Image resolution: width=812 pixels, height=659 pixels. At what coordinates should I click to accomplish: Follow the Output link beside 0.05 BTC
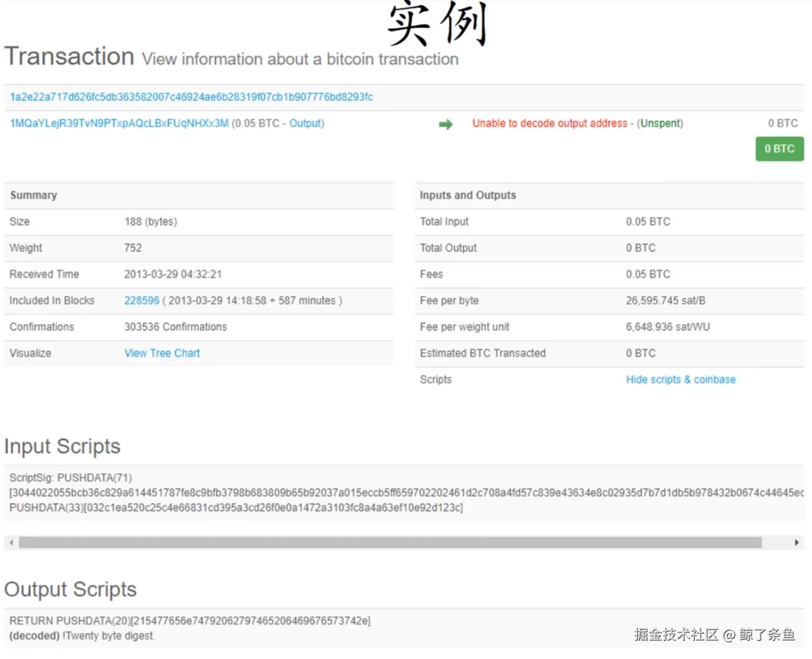[x=305, y=124]
